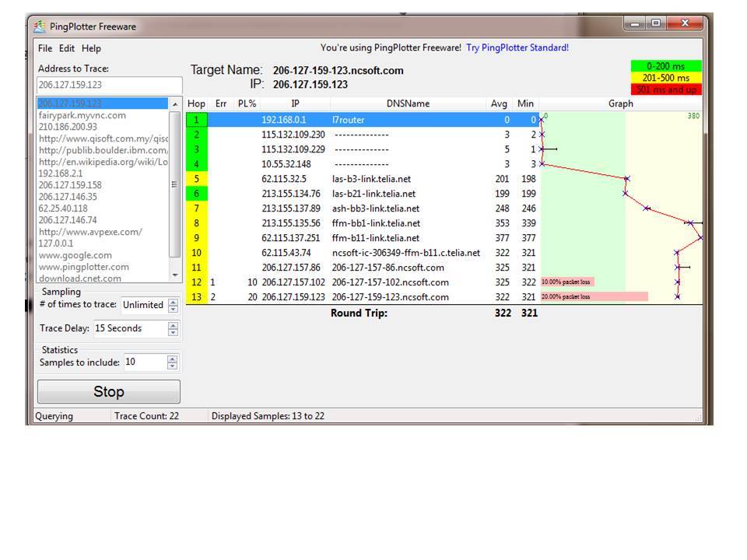
Task: Select 206.127.159.123 in the address history list
Action: tap(103, 103)
